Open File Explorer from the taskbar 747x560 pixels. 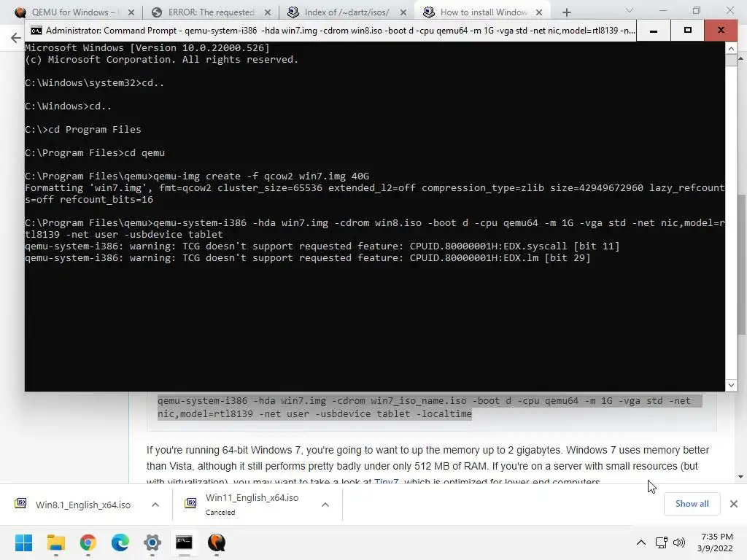point(56,542)
